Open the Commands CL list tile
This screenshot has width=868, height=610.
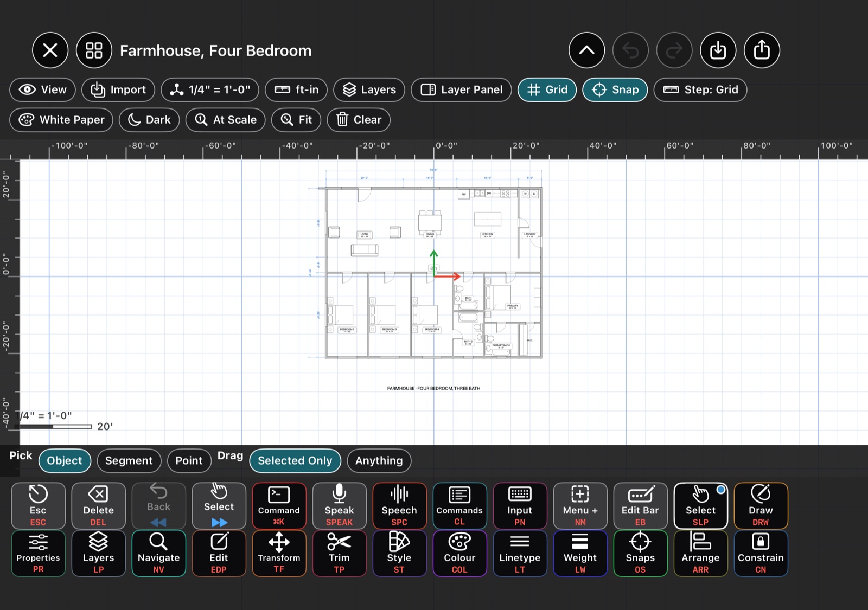pos(459,506)
